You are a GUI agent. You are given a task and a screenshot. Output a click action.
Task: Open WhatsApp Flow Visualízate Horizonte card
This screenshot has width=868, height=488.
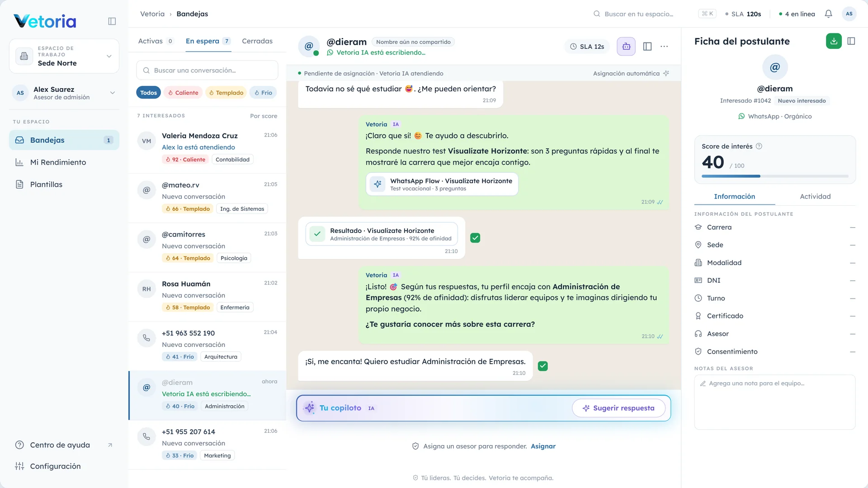pos(442,184)
